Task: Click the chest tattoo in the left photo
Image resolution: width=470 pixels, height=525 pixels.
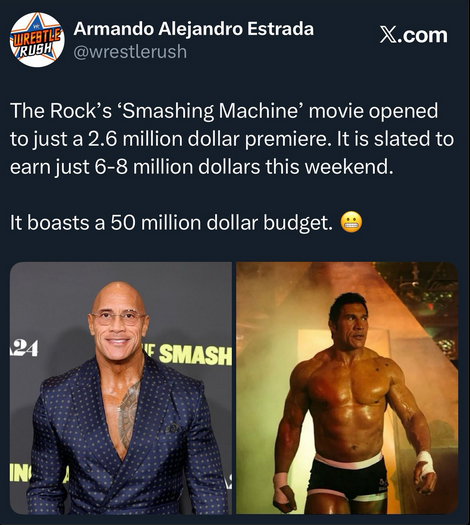Action: tap(130, 415)
